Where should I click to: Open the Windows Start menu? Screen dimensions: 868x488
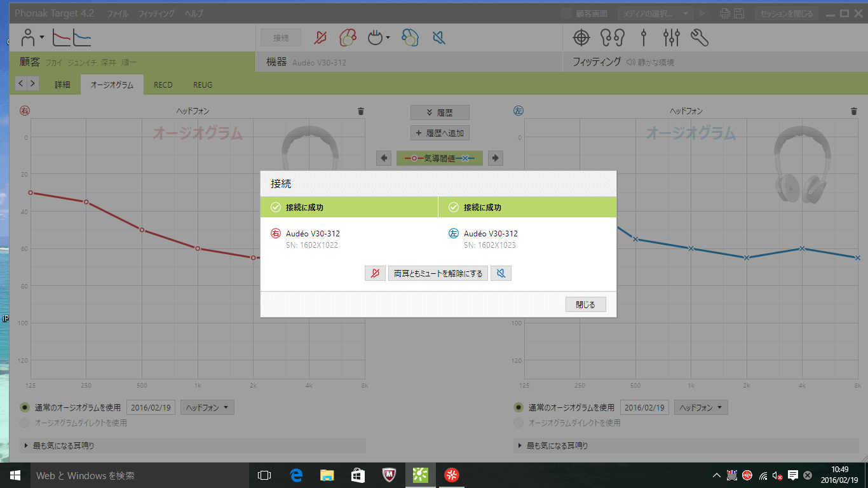click(15, 475)
